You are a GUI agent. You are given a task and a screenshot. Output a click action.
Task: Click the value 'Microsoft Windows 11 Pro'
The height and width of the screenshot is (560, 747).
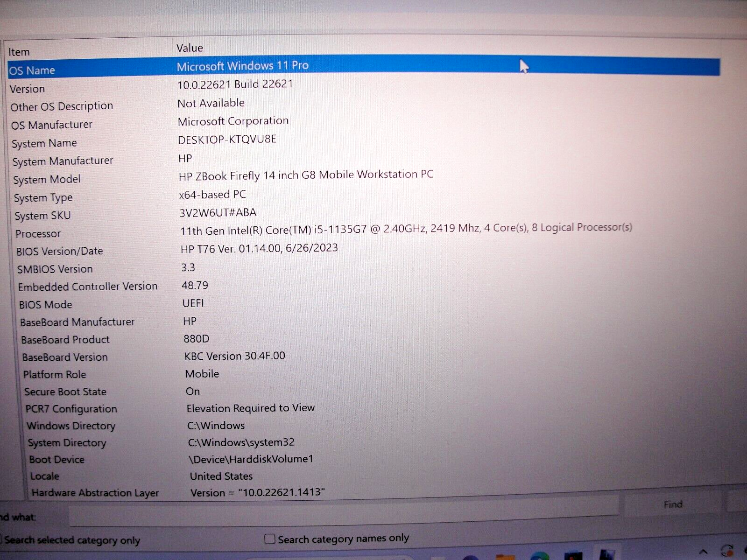coord(243,66)
